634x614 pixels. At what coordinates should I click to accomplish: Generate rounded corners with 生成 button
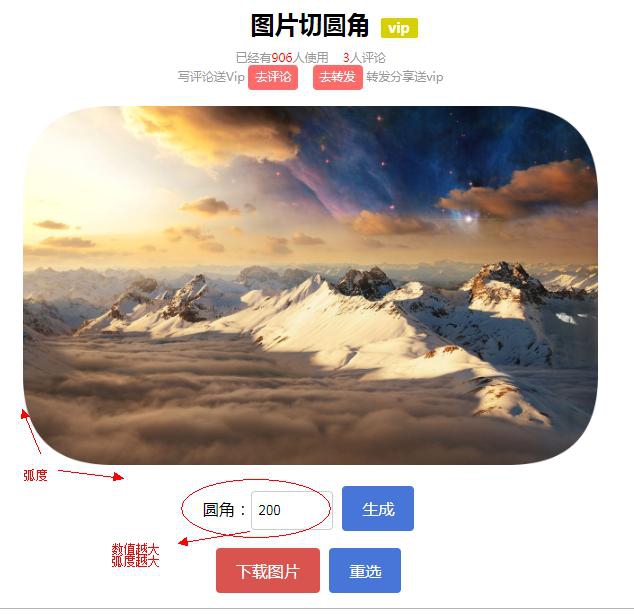378,509
